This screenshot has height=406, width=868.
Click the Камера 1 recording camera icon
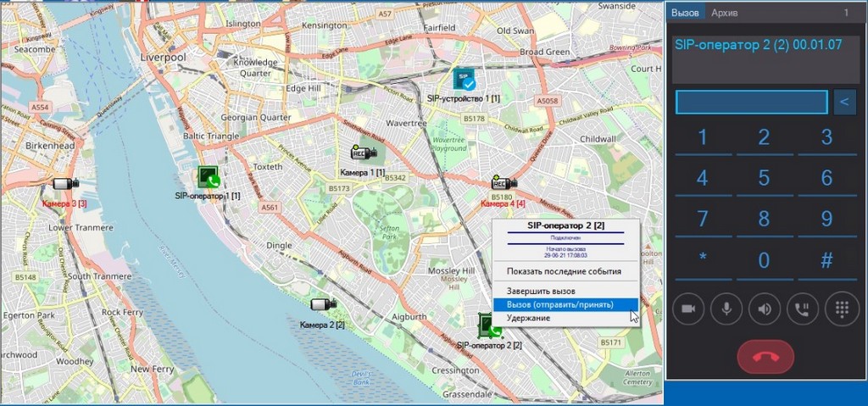[364, 153]
